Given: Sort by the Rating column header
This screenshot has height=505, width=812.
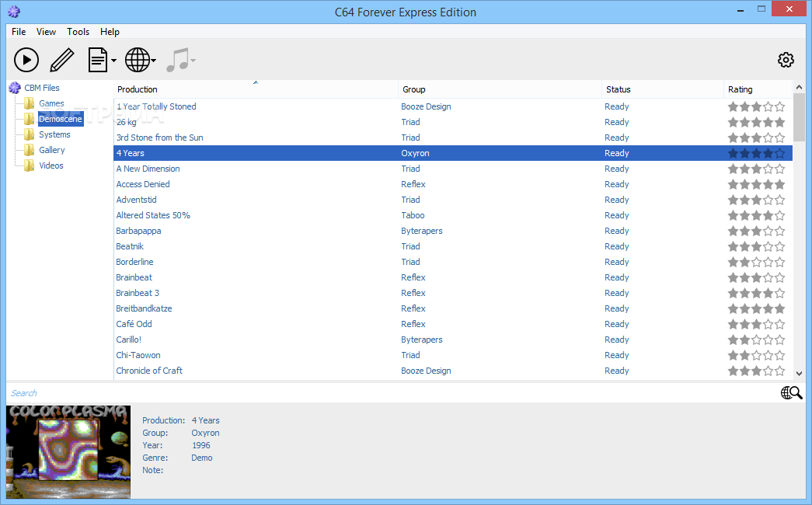Looking at the screenshot, I should (758, 89).
